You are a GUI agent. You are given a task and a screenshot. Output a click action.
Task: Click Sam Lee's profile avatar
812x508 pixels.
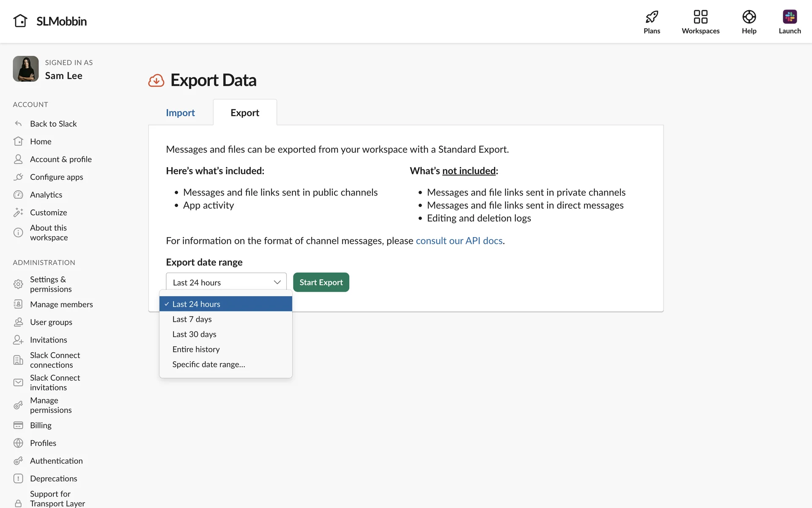[x=26, y=69]
